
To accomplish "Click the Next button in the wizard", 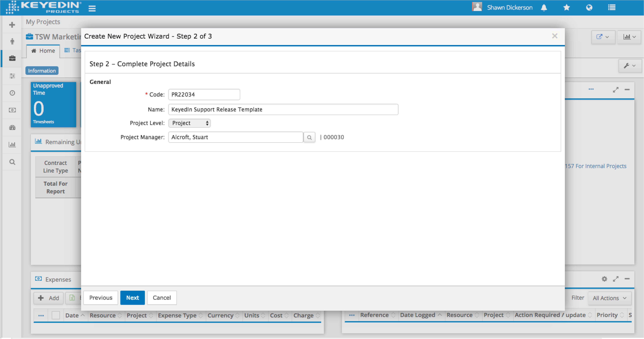I will pos(133,298).
